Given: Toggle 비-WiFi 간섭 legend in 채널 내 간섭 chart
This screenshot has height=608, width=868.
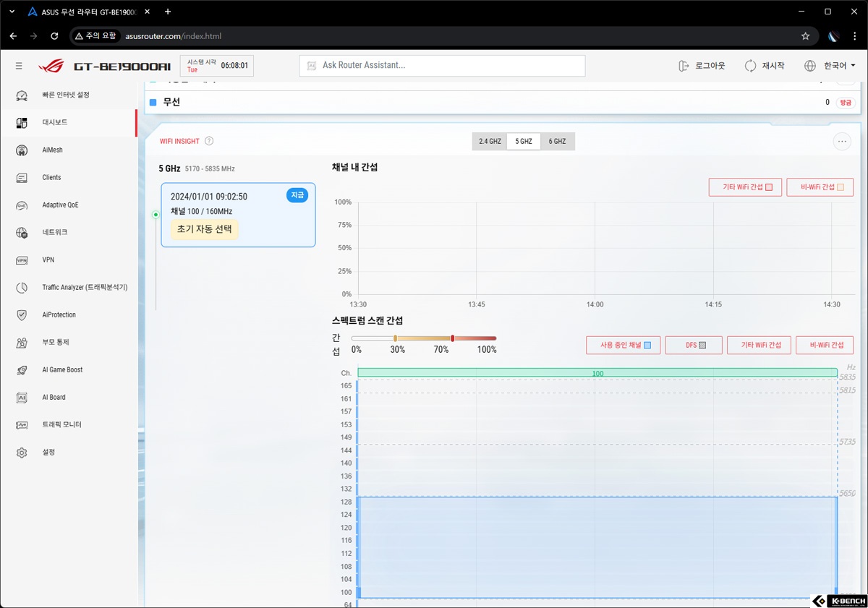Looking at the screenshot, I should (x=820, y=187).
